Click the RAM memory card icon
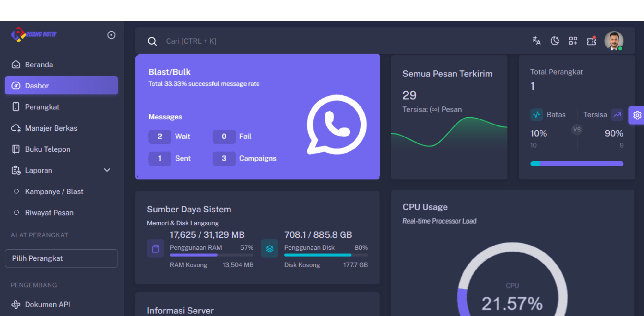644x316 pixels. click(155, 248)
